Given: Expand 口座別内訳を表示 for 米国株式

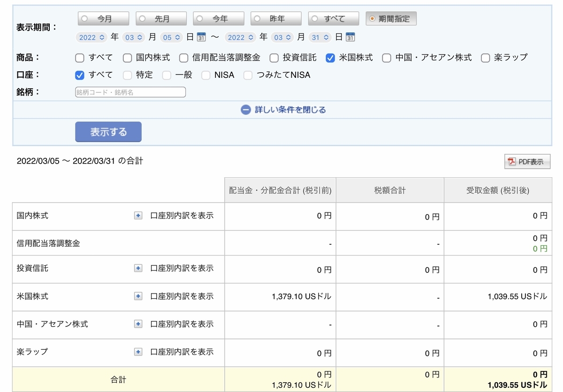Looking at the screenshot, I should [x=182, y=296].
